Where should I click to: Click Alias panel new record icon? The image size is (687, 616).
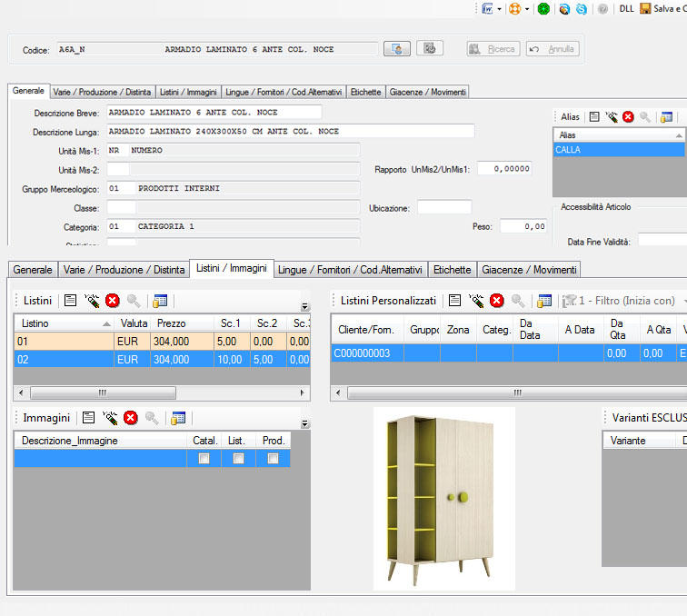click(x=594, y=116)
